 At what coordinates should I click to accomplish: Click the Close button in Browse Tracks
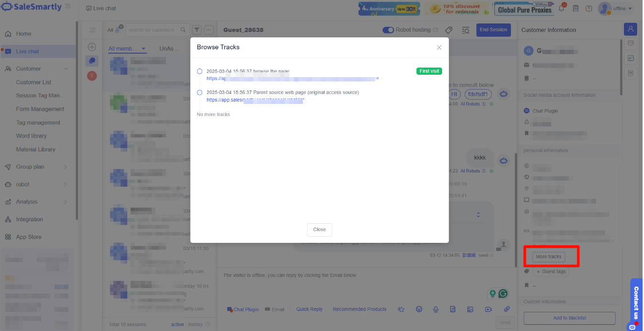point(320,229)
